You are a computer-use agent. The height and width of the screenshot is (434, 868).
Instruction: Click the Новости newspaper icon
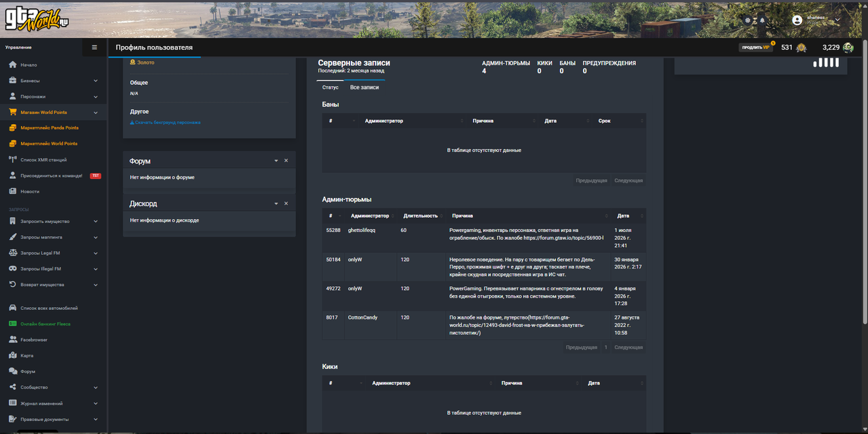point(12,191)
